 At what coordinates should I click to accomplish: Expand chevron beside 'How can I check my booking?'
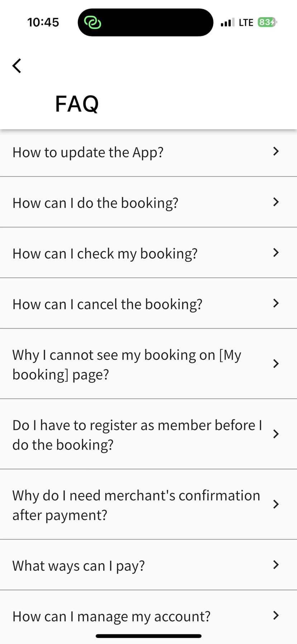(275, 253)
